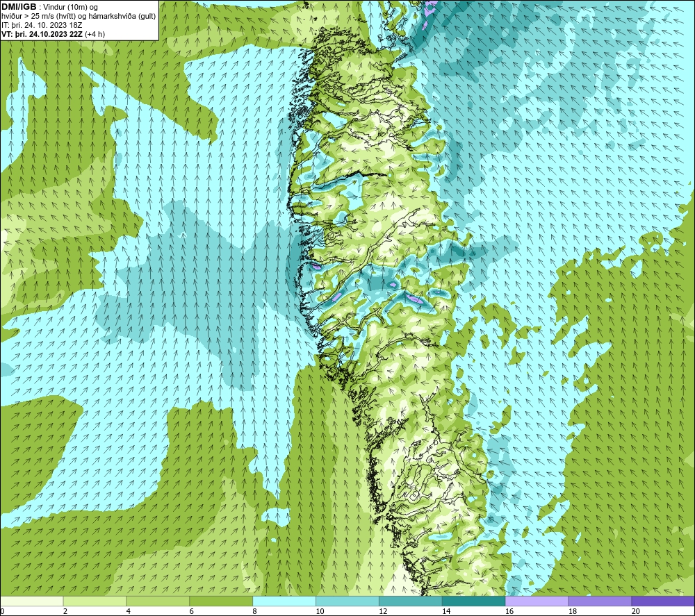
Task: Click the legend label '8'
Action: pos(255,611)
